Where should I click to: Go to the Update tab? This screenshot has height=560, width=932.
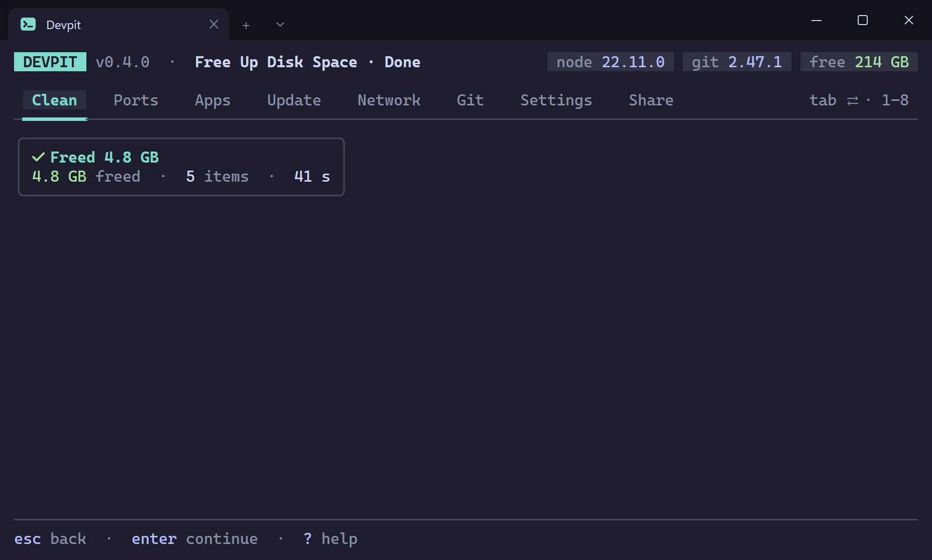click(x=294, y=100)
